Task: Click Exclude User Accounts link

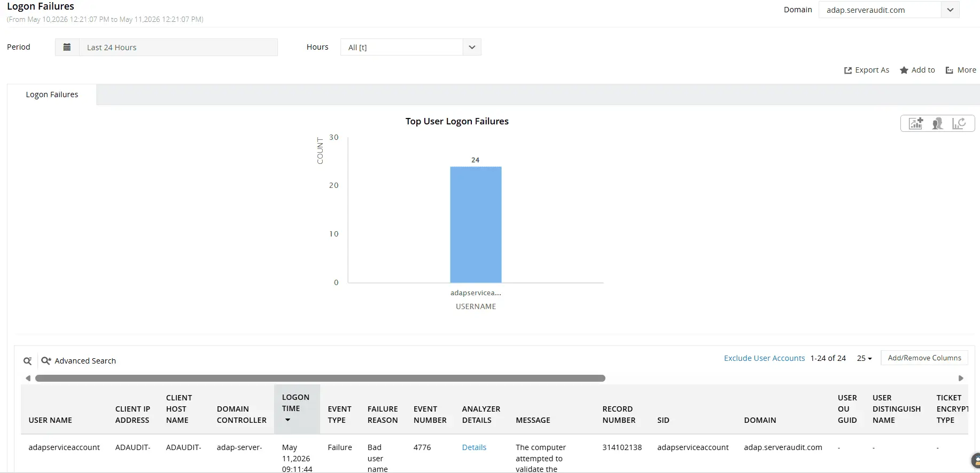Action: 764,358
